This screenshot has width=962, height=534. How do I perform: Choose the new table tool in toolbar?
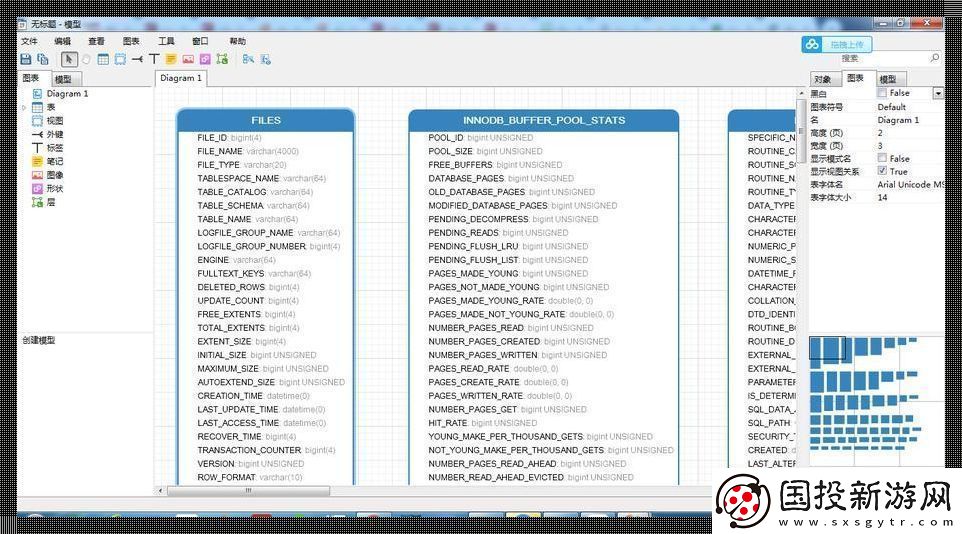click(103, 59)
